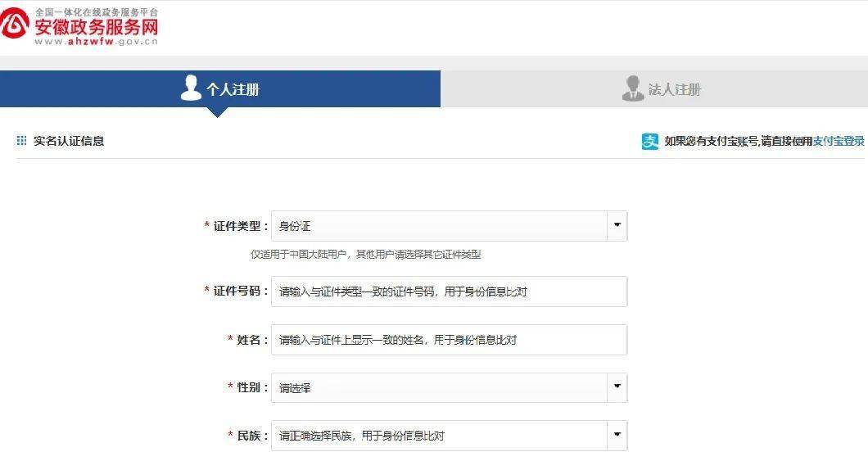Click the 民族 select box placeholder text
The image size is (868, 452).
[x=361, y=436]
